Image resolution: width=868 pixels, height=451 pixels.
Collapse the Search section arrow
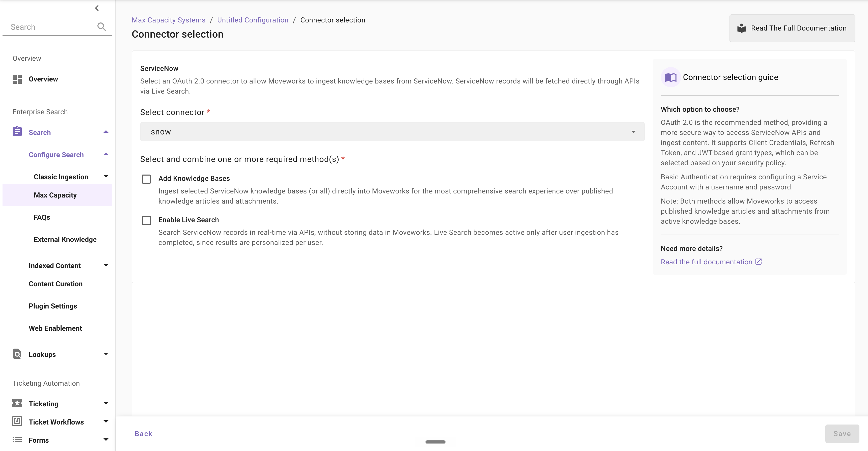coord(106,132)
